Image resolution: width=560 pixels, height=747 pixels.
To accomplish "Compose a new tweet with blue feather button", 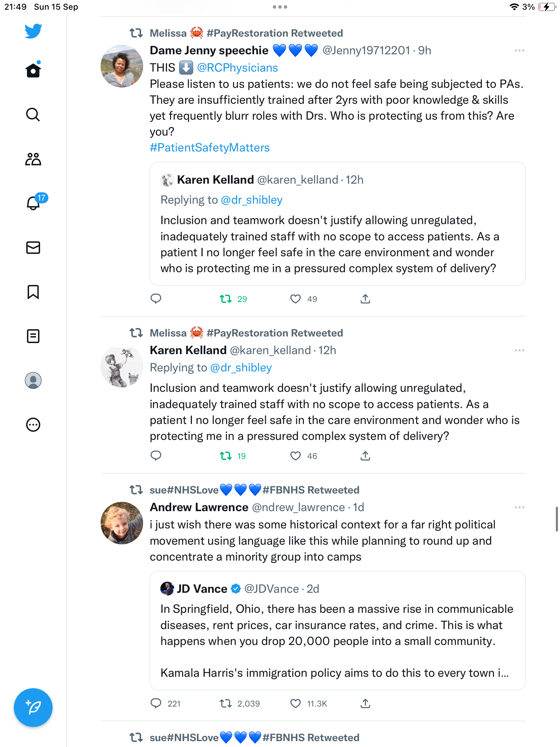I will pos(33,708).
